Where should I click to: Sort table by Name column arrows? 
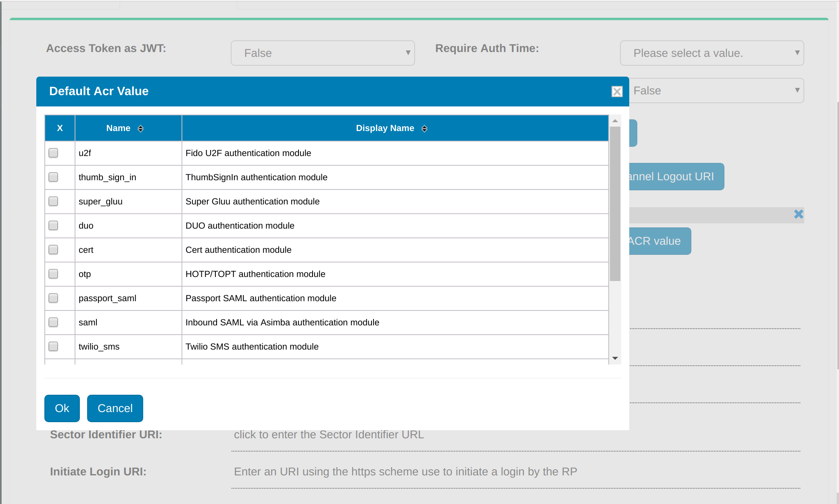[x=140, y=129]
